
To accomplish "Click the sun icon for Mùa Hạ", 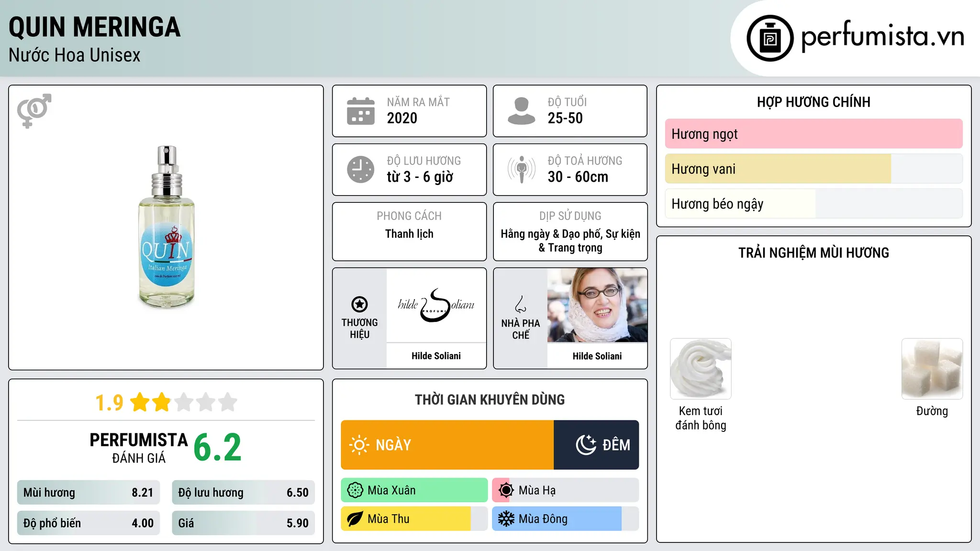I will tap(506, 490).
